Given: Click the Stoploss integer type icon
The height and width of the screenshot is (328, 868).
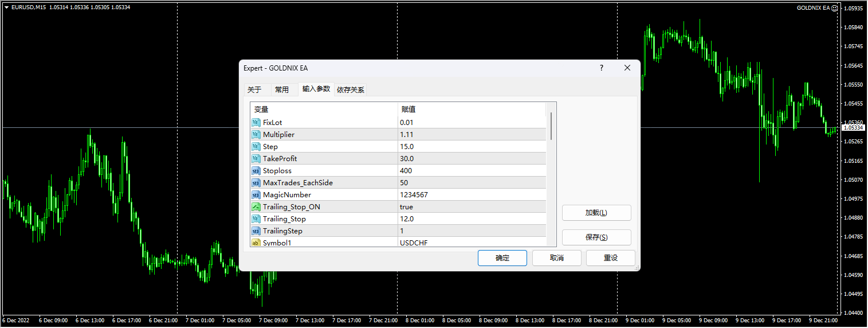Looking at the screenshot, I should coord(256,170).
